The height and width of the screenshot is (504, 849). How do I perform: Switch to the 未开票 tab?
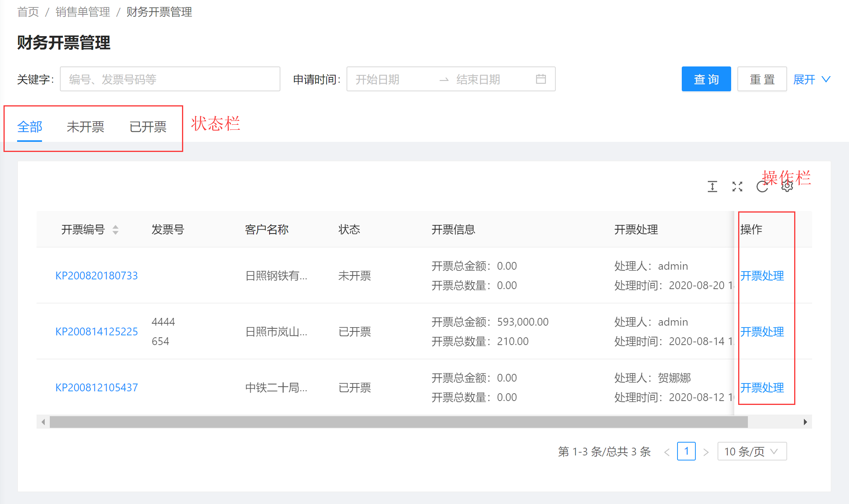(85, 127)
